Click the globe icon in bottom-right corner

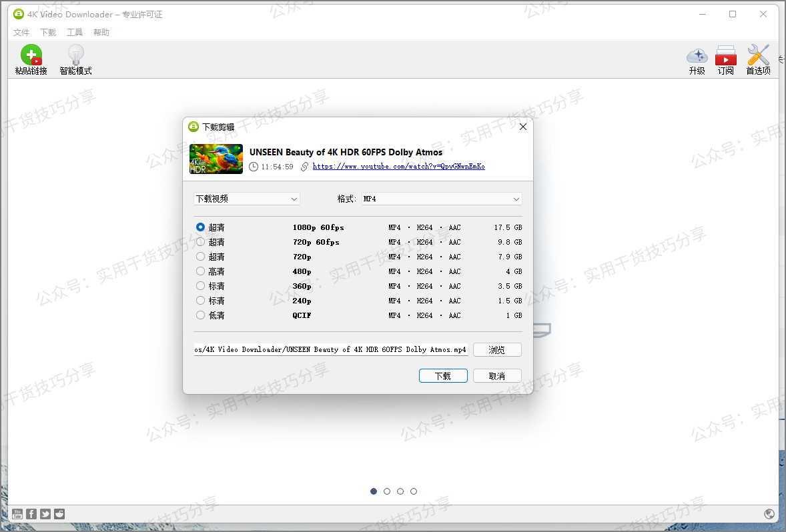[769, 514]
